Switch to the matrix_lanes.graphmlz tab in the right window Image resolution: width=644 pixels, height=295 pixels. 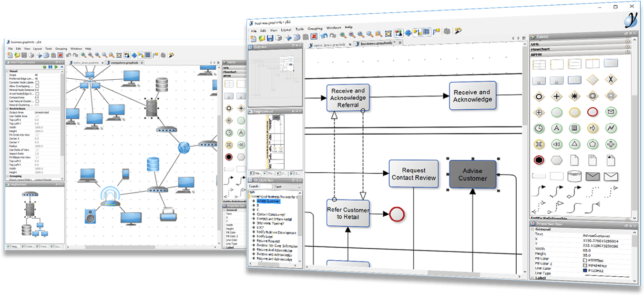click(x=329, y=44)
